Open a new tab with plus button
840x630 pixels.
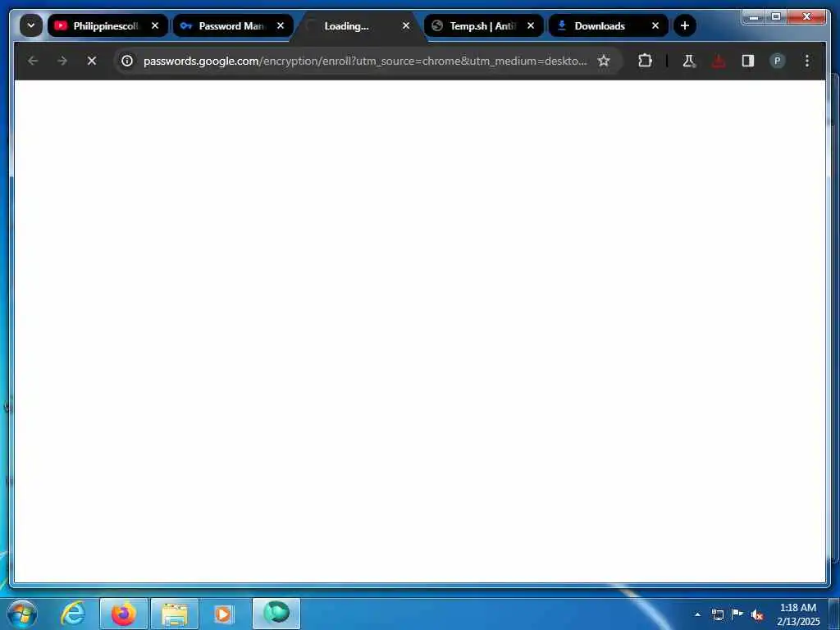685,25
